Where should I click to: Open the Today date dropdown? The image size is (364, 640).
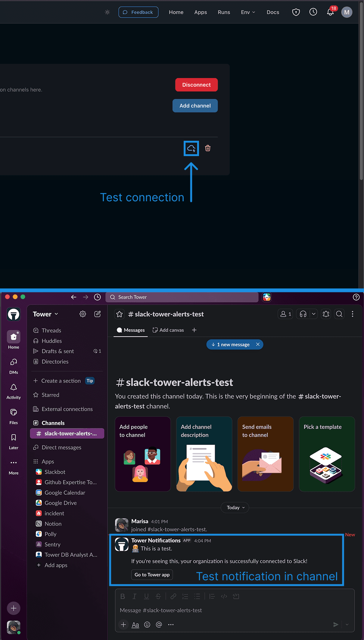coord(235,507)
